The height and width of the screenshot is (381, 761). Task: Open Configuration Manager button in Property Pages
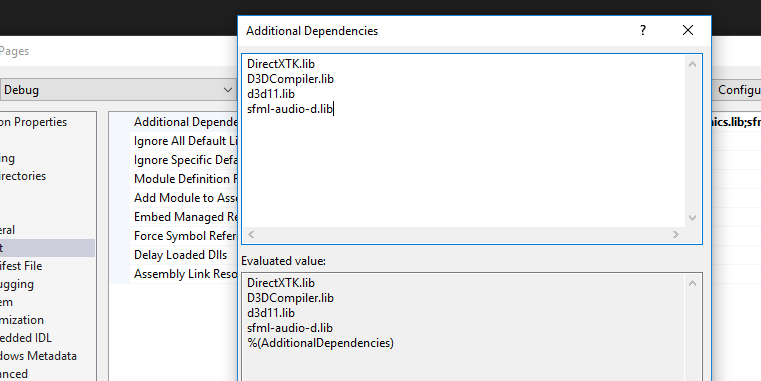737,90
